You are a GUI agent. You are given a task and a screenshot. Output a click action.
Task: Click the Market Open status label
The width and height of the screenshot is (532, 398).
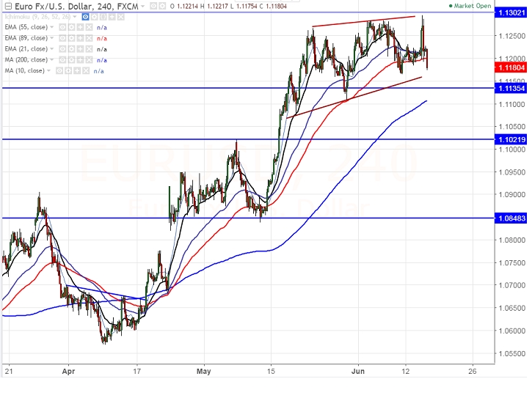470,6
